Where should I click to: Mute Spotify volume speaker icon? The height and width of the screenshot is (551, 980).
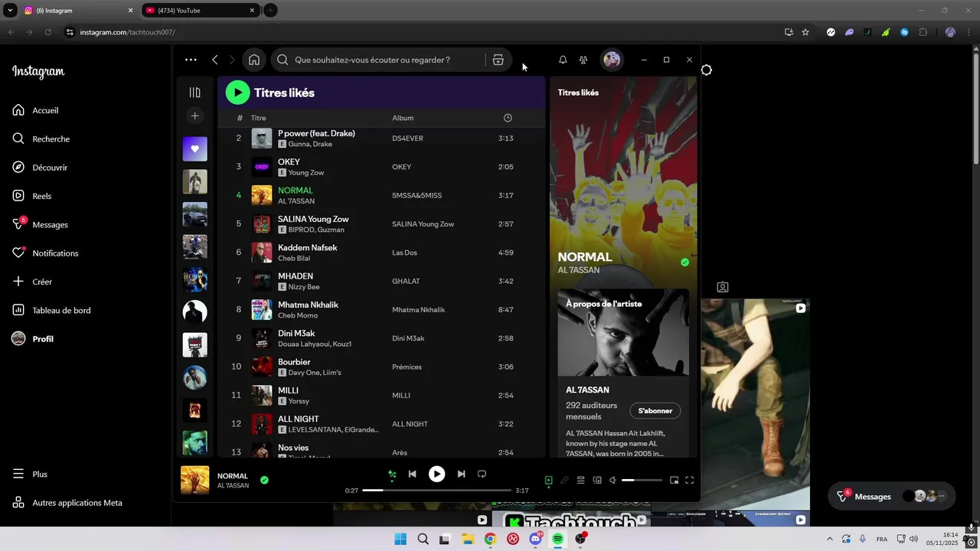612,481
